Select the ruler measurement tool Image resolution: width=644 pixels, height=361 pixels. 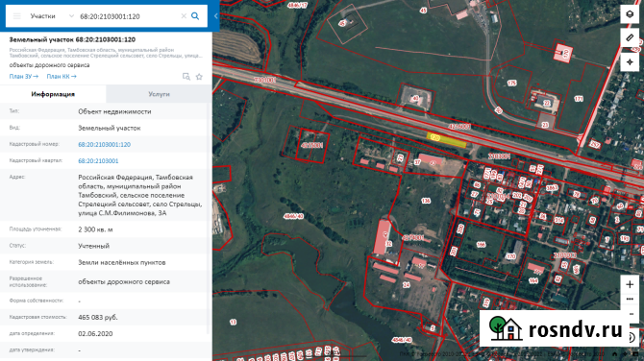coord(630,37)
